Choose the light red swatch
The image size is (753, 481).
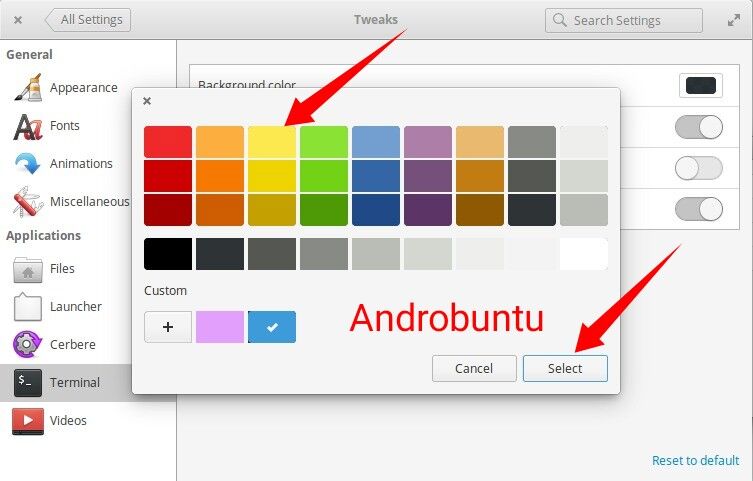point(168,142)
